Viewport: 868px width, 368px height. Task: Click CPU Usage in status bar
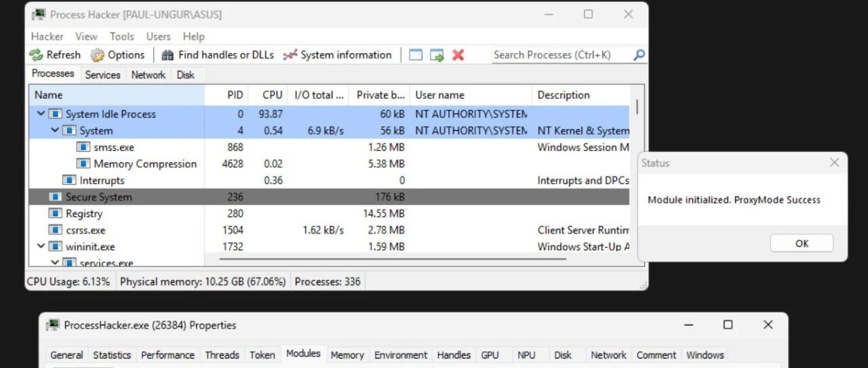[x=68, y=281]
